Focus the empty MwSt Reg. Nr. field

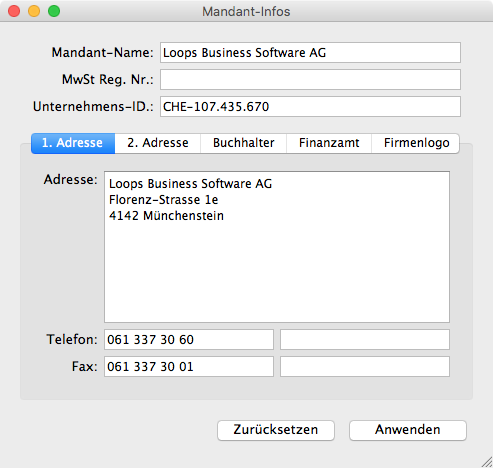click(x=310, y=80)
